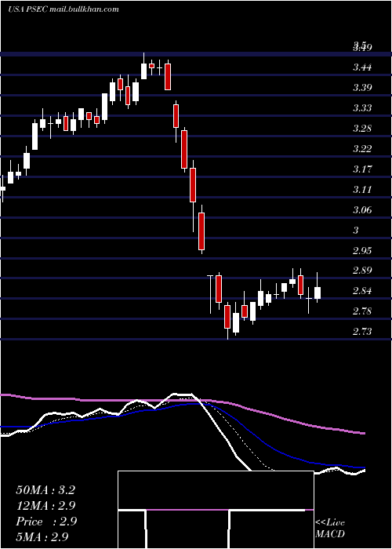Click the 3.39 price axis label
The width and height of the screenshot is (392, 549).
(x=362, y=87)
